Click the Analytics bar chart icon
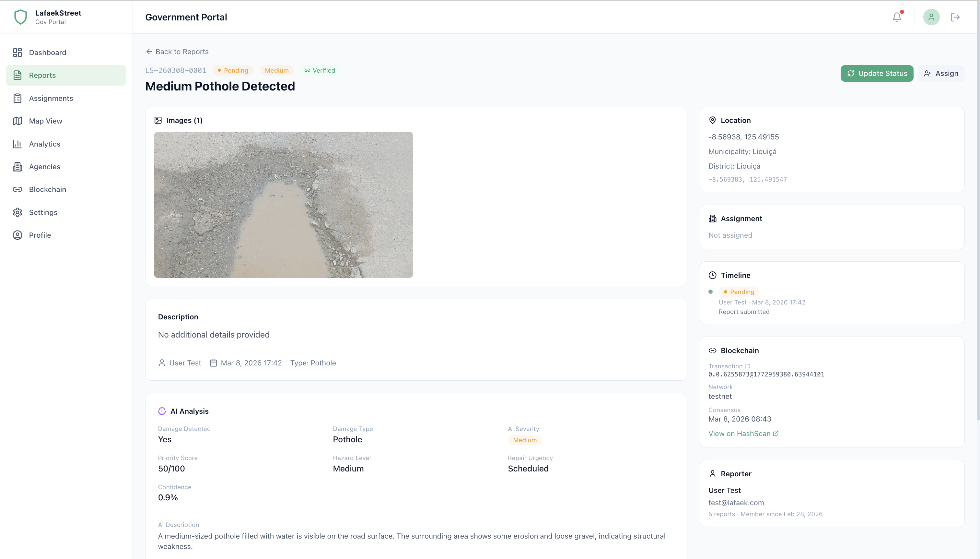The width and height of the screenshot is (980, 559). (x=17, y=144)
